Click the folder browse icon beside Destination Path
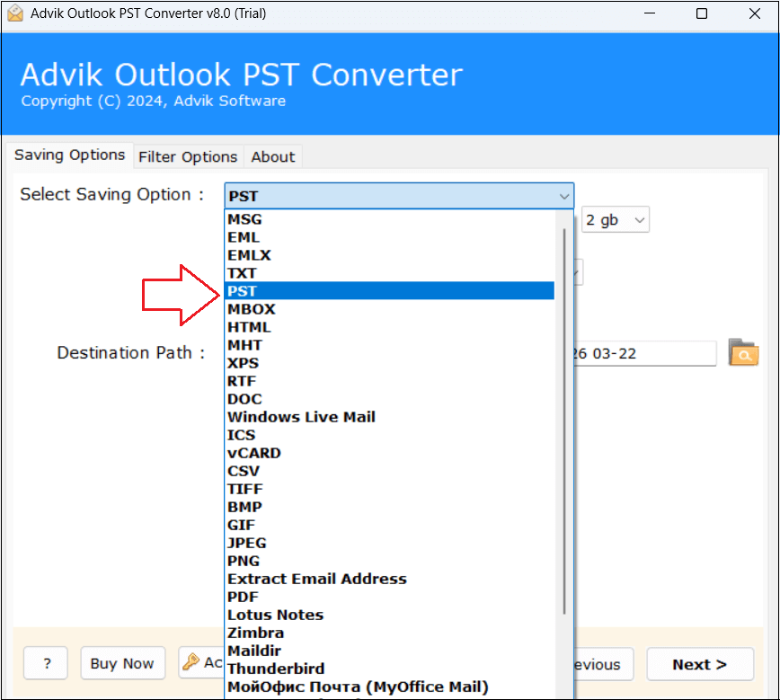The image size is (780, 700). 743,353
